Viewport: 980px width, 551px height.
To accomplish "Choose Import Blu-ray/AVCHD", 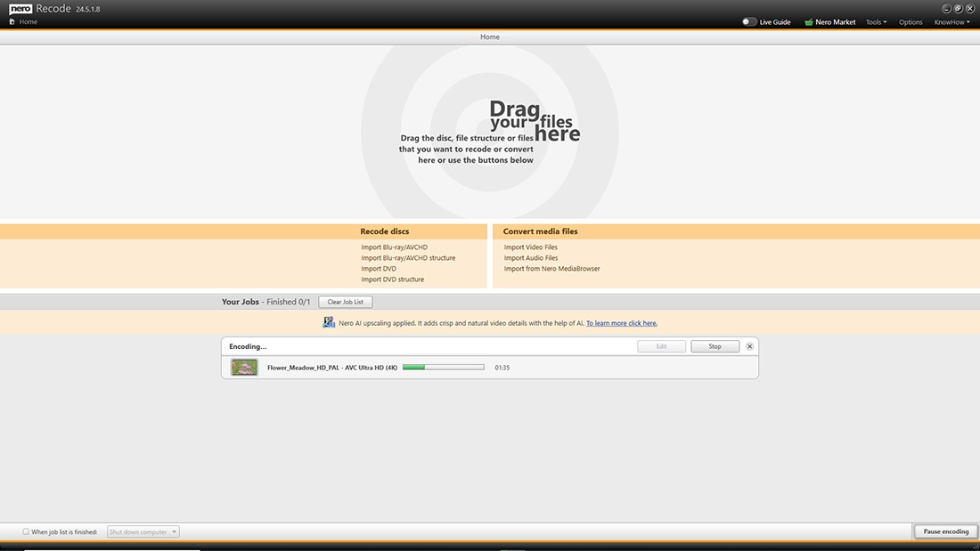I will click(395, 247).
